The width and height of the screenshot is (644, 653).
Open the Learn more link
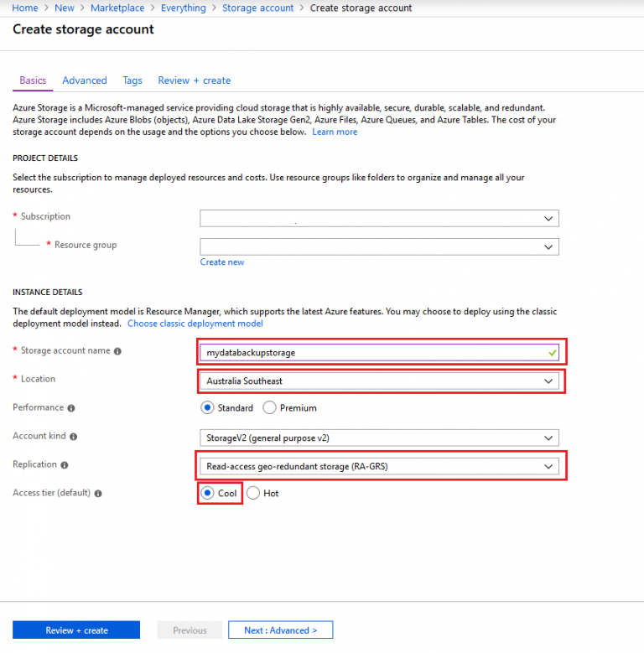[335, 132]
